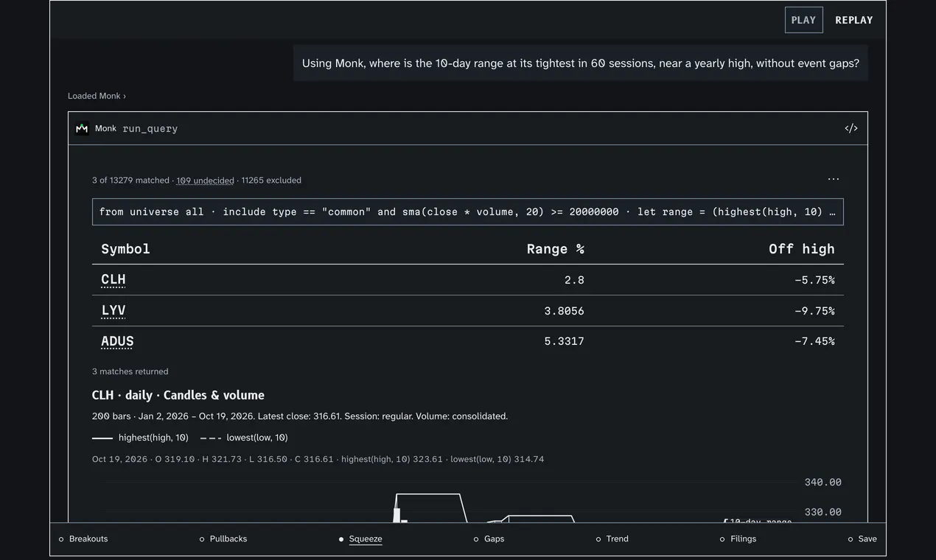Toggle the highest(high, 10) legend series
Screen dimensions: 936x560
coord(140,438)
